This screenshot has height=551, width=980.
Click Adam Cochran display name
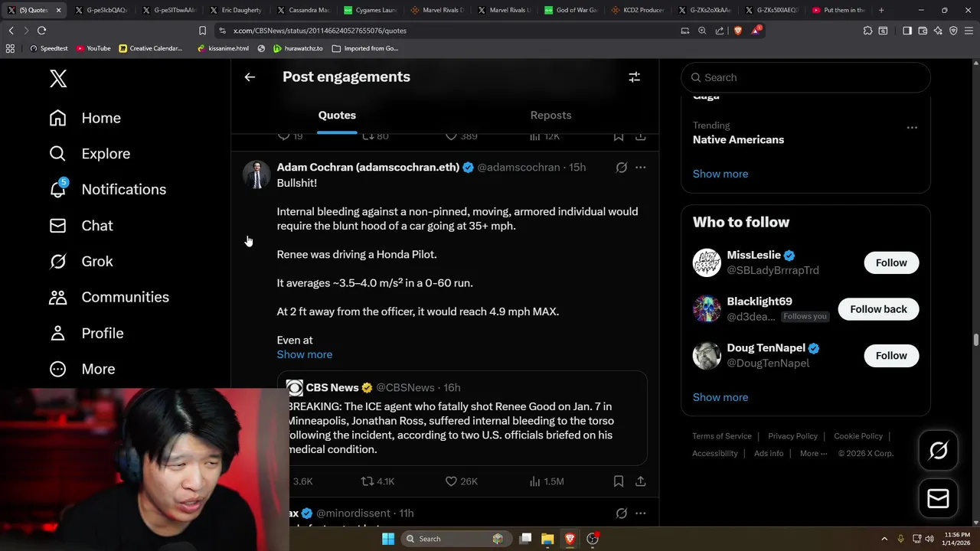(x=368, y=167)
